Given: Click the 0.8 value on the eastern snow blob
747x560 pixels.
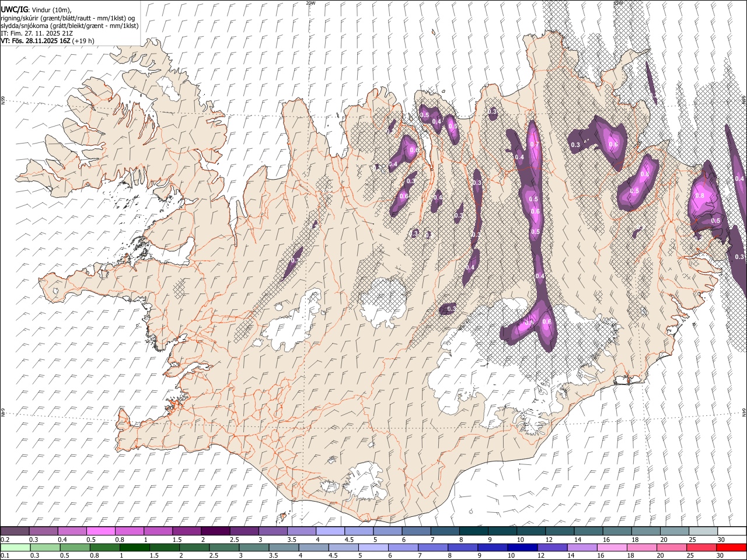Looking at the screenshot, I should 700,195.
